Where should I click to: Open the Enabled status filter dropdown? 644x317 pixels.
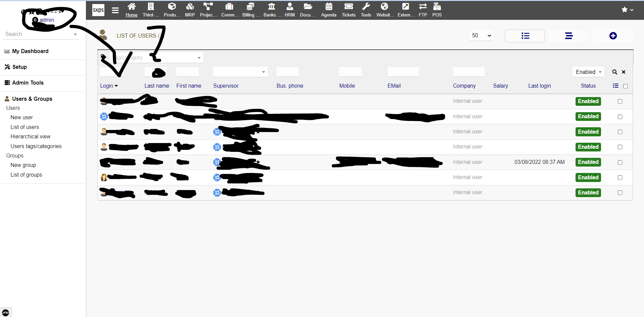(x=588, y=72)
